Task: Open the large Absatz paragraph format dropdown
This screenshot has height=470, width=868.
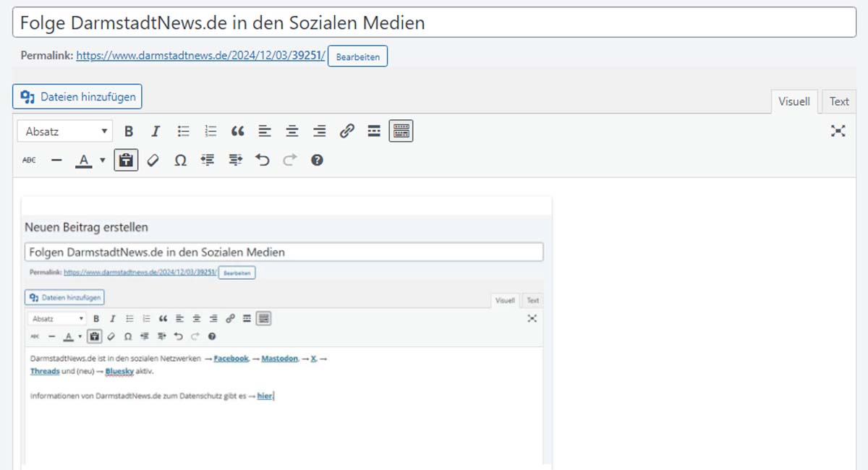Action: click(x=65, y=131)
